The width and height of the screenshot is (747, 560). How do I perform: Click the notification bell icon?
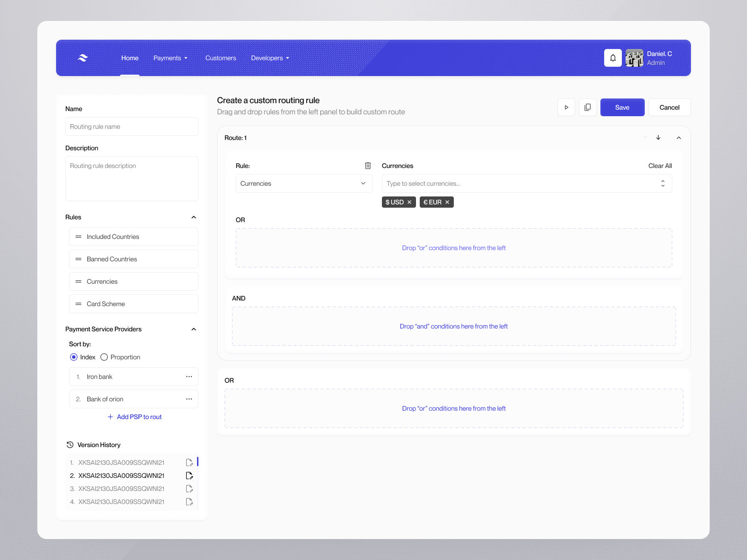[613, 58]
